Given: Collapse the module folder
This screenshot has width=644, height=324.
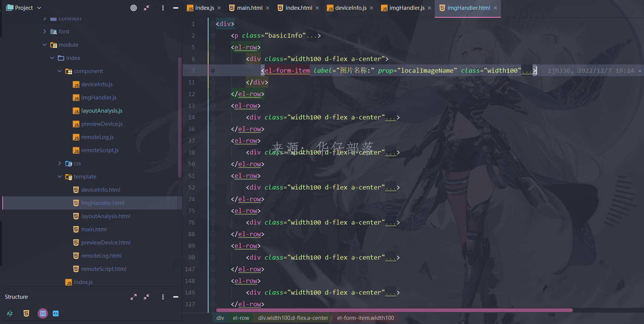Looking at the screenshot, I should (x=45, y=45).
